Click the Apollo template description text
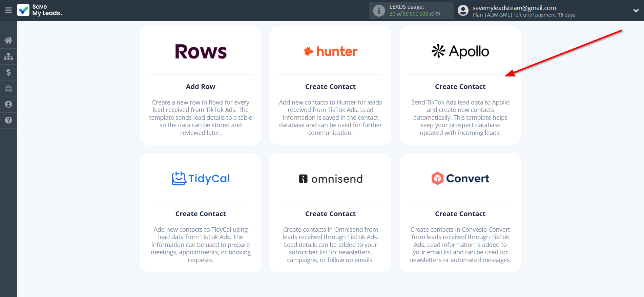The width and height of the screenshot is (644, 297). click(460, 117)
